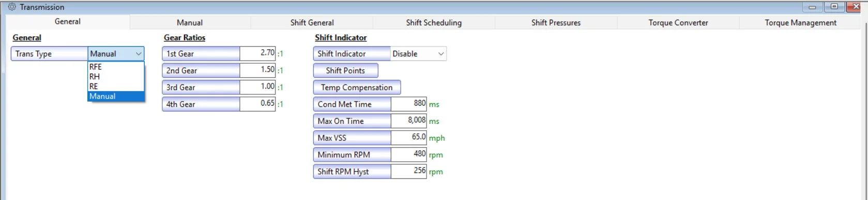Image resolution: width=868 pixels, height=200 pixels.
Task: Click the Max On Time label
Action: pyautogui.click(x=352, y=121)
